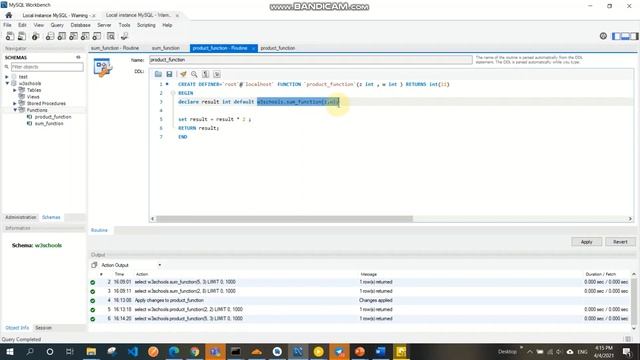Screen dimensions: 640x360
Task: Close the product_function - Routine tab
Action: (253, 49)
